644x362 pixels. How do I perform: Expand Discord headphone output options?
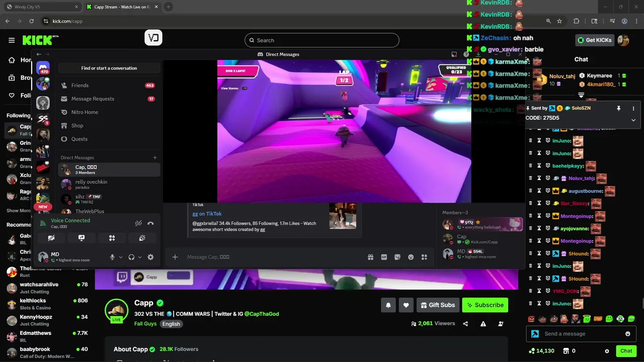[x=140, y=257]
